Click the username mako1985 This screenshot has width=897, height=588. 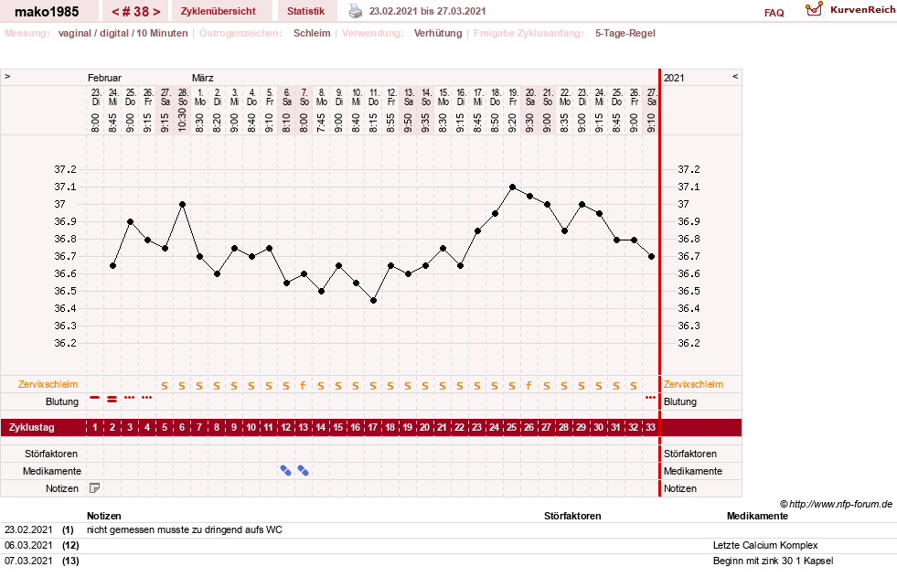tap(47, 12)
